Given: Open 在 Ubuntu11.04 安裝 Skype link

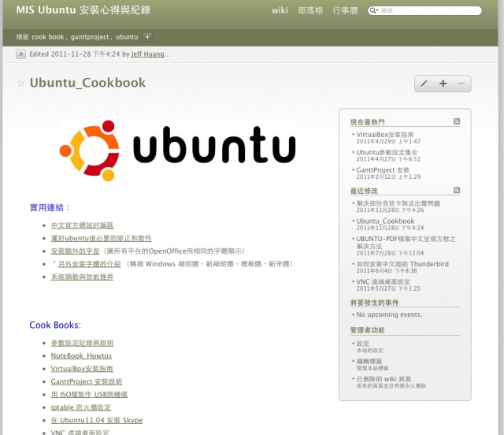Looking at the screenshot, I should [x=96, y=420].
